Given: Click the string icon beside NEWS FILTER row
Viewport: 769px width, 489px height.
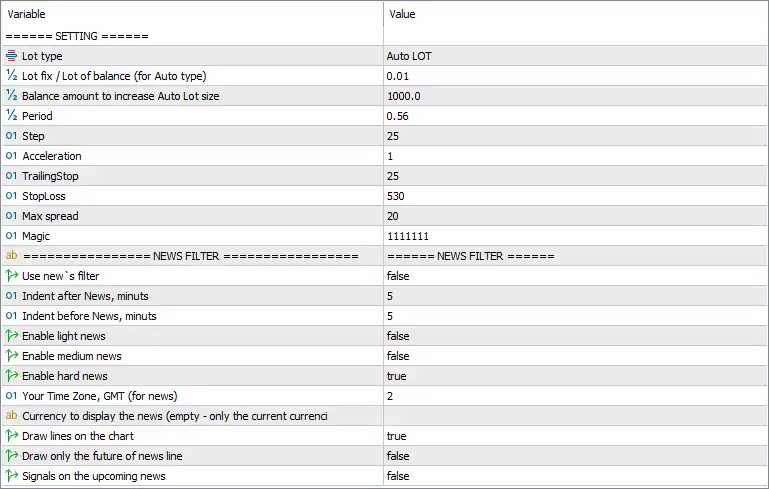Looking at the screenshot, I should point(11,256).
